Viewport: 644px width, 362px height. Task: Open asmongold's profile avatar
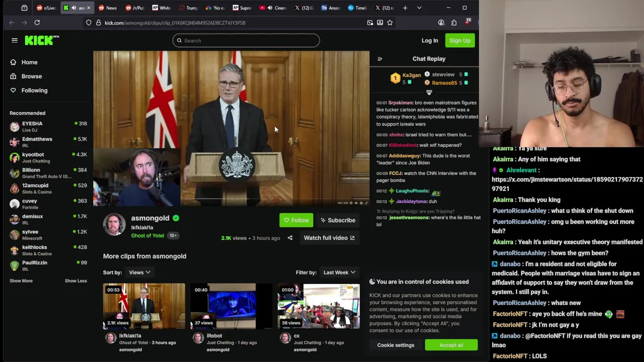114,224
